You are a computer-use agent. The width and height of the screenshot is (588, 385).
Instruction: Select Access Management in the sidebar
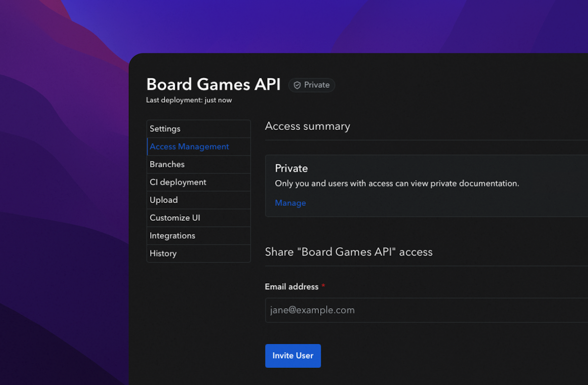(189, 146)
